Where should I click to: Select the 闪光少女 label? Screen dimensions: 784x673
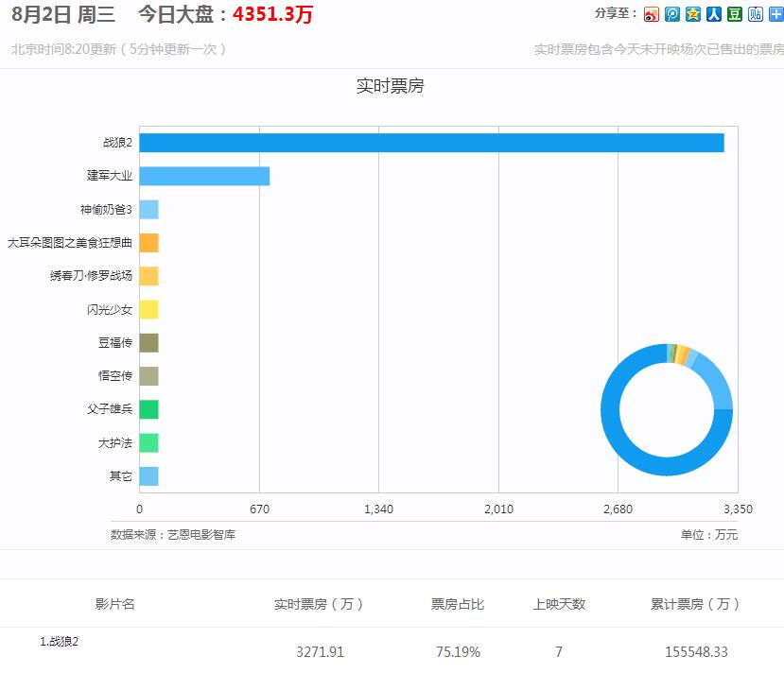(110, 310)
